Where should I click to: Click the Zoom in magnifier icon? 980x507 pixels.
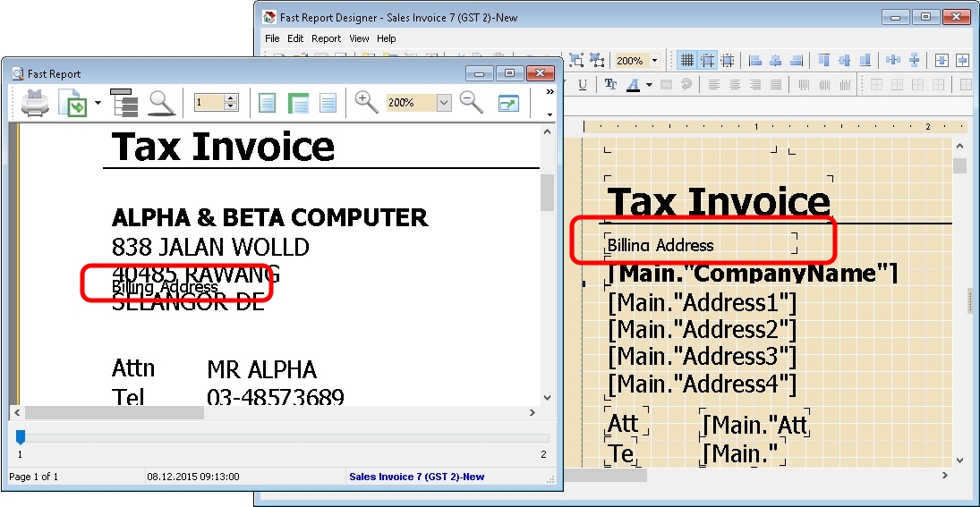[x=366, y=102]
